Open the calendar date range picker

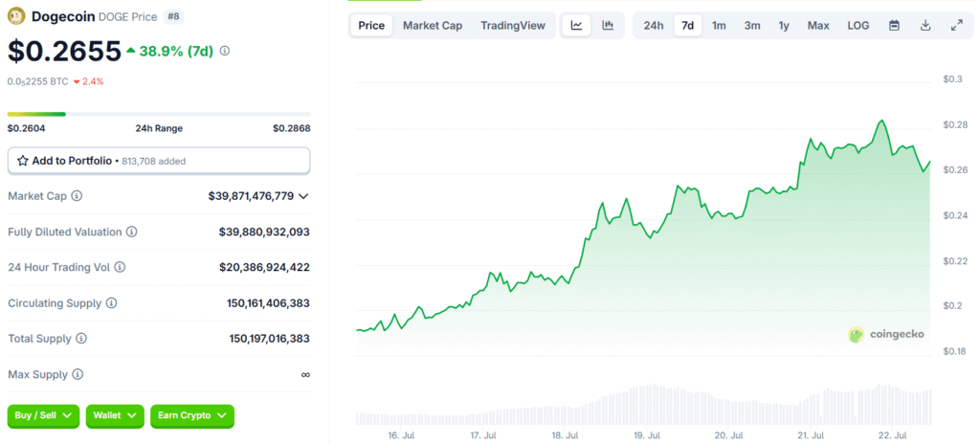[894, 26]
